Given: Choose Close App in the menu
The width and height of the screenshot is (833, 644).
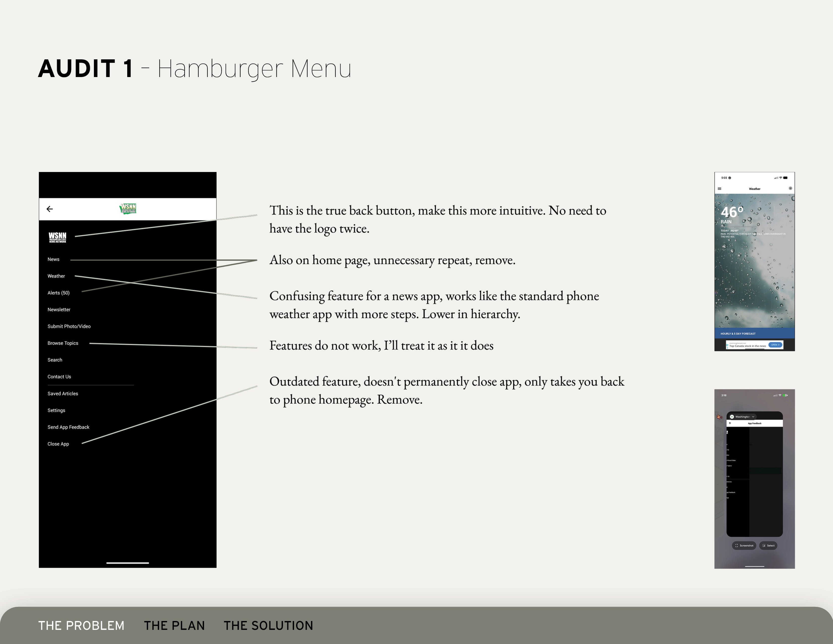Looking at the screenshot, I should 58,444.
